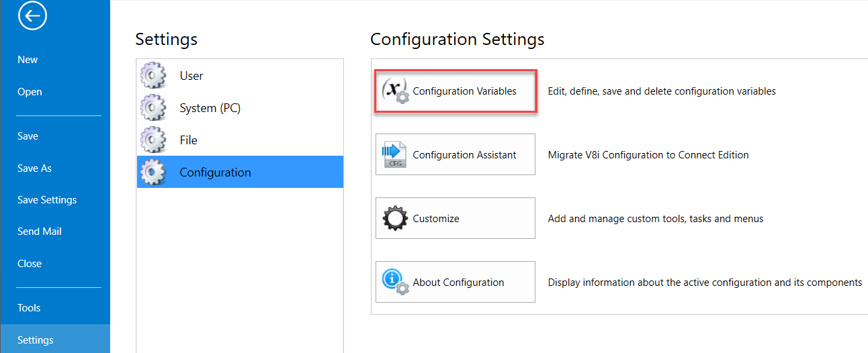The width and height of the screenshot is (868, 353).
Task: Click the gear icon next to User
Action: pyautogui.click(x=153, y=76)
